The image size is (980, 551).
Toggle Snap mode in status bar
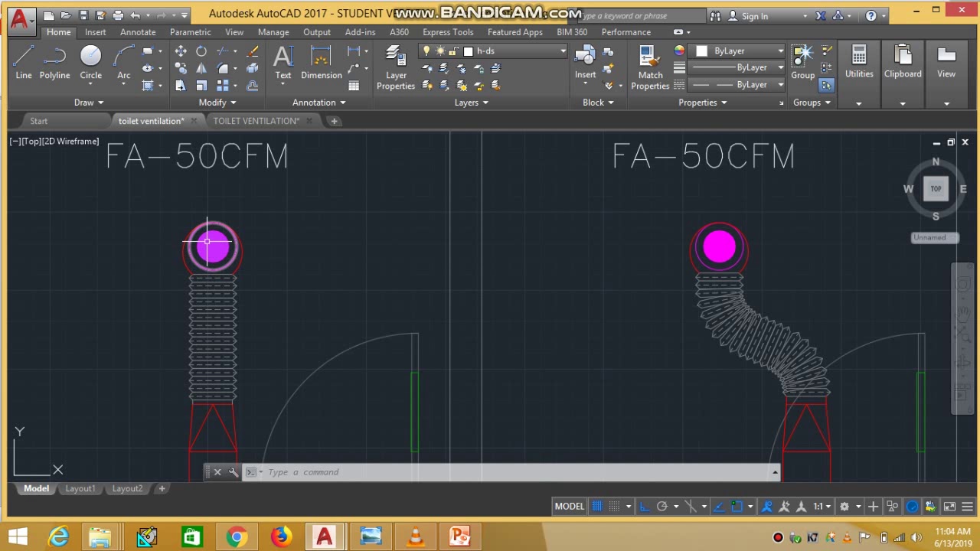click(614, 506)
